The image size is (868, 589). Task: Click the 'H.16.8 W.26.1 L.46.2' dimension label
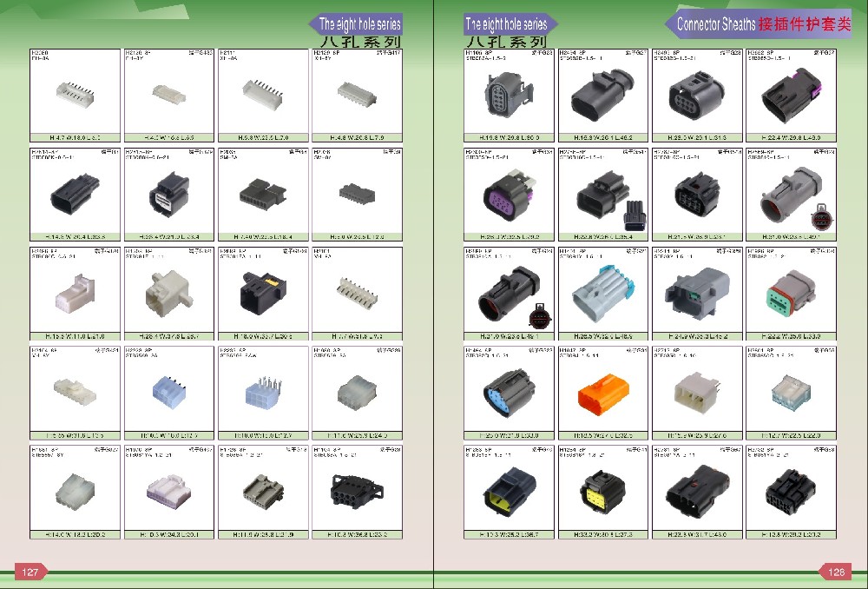pyautogui.click(x=603, y=137)
